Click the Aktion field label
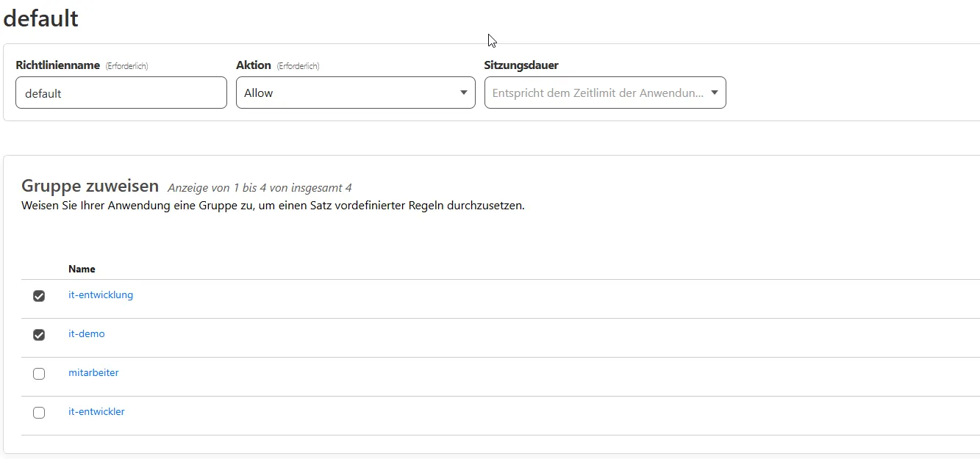Viewport: 980px width, 459px height. click(x=254, y=65)
